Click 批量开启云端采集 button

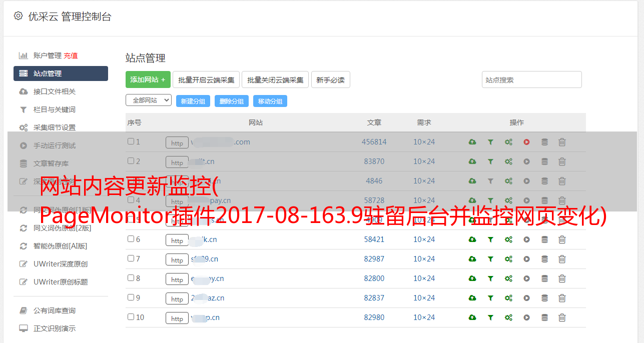pyautogui.click(x=206, y=79)
